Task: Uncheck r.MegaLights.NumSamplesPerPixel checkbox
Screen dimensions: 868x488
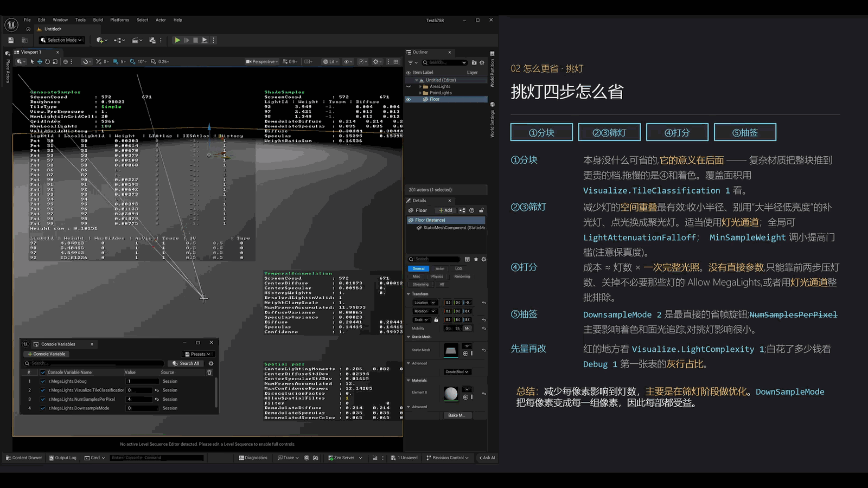Action: click(43, 399)
